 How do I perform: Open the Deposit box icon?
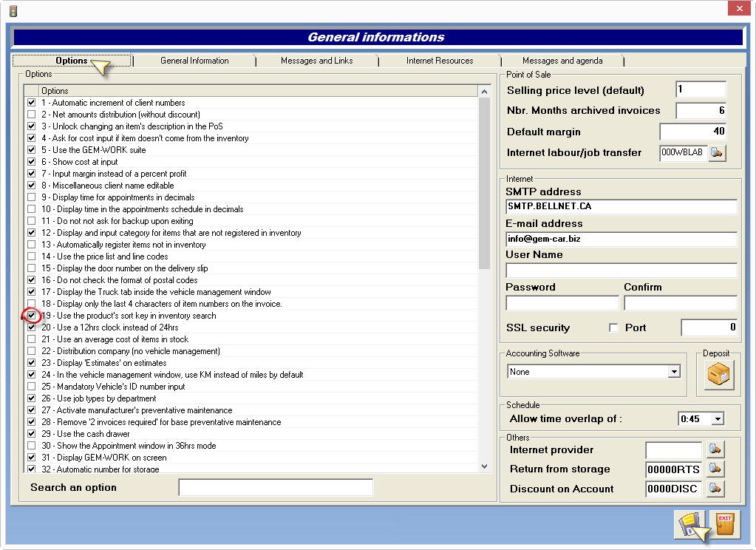click(x=718, y=375)
